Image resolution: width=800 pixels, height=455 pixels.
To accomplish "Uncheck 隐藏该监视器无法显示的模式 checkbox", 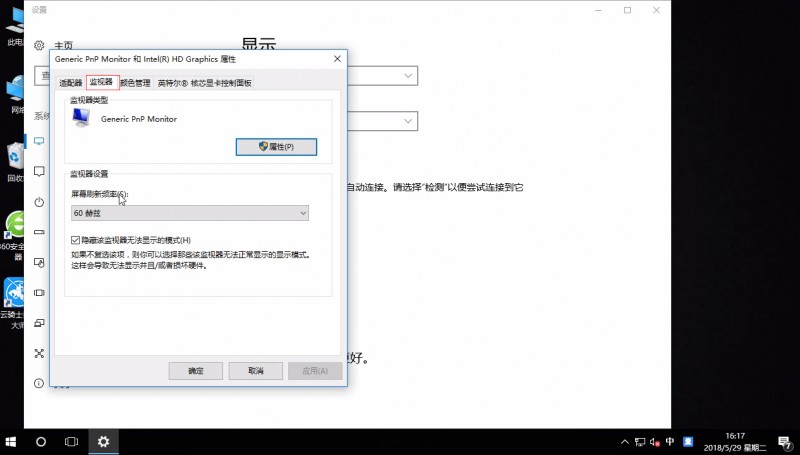I will pyautogui.click(x=76, y=240).
